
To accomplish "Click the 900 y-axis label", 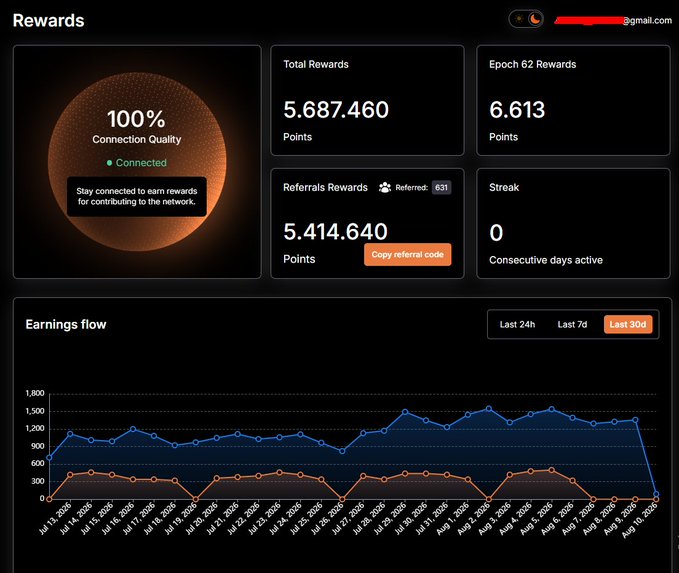I will (x=37, y=446).
